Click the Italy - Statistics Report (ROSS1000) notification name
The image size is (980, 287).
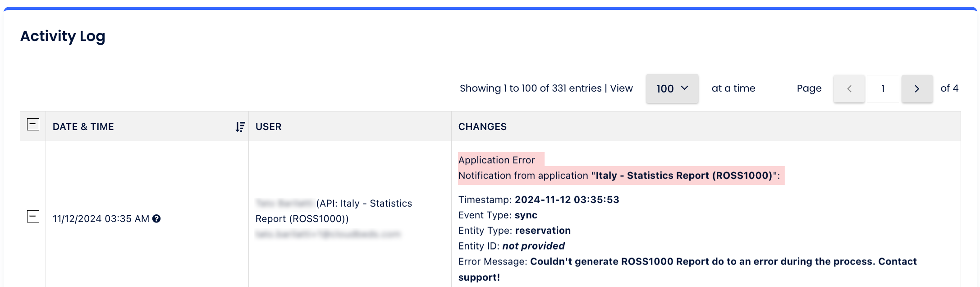(x=684, y=176)
